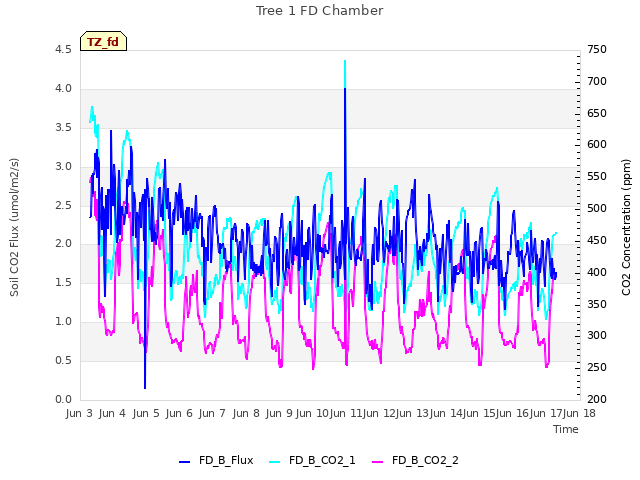Click the cyan CO2_1 peak near Jun 3
Viewport: 640px width, 480px height.
pyautogui.click(x=92, y=107)
